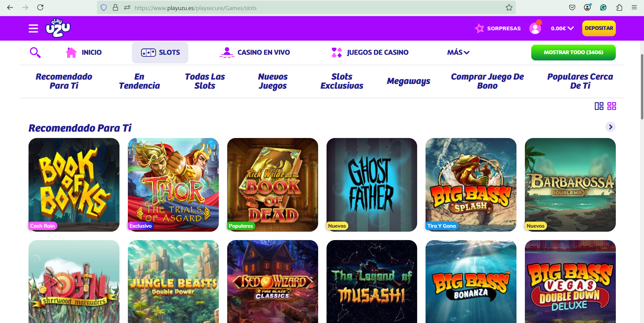Open Pocket save icon
644x323 pixels.
572,7
